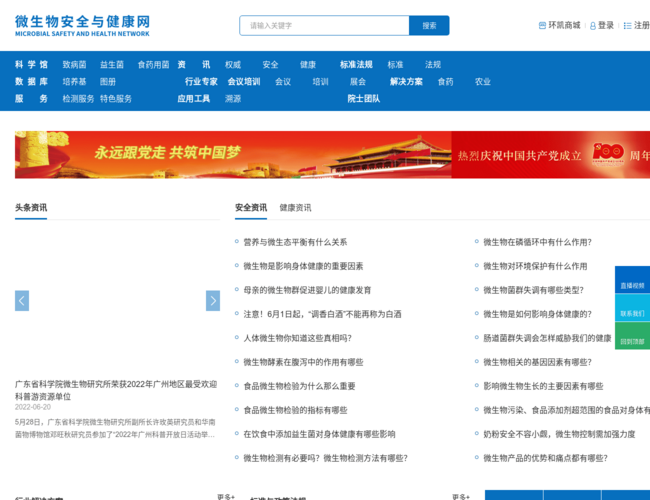Show the previous headline slide
Screen dimensions: 650x500
(x=22, y=301)
